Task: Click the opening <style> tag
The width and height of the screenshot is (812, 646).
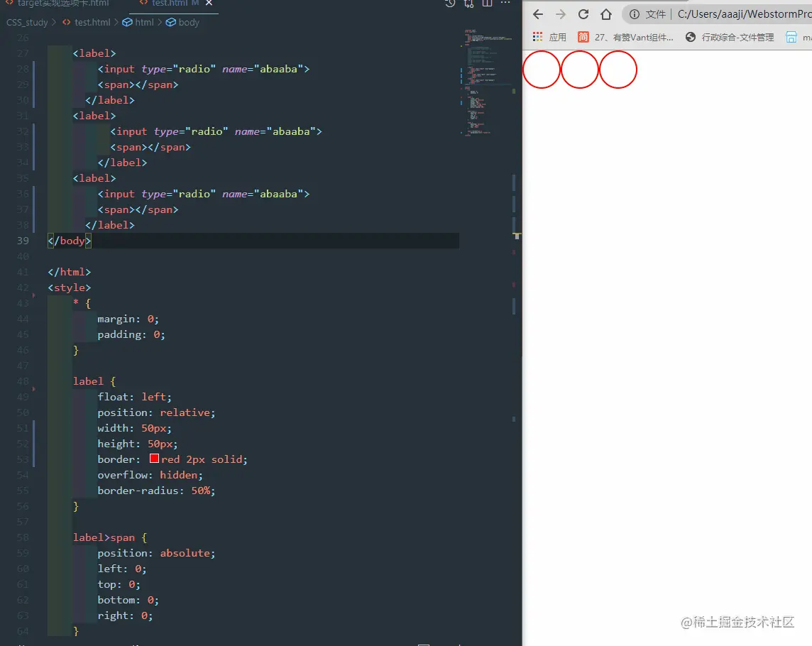Action: pyautogui.click(x=70, y=288)
